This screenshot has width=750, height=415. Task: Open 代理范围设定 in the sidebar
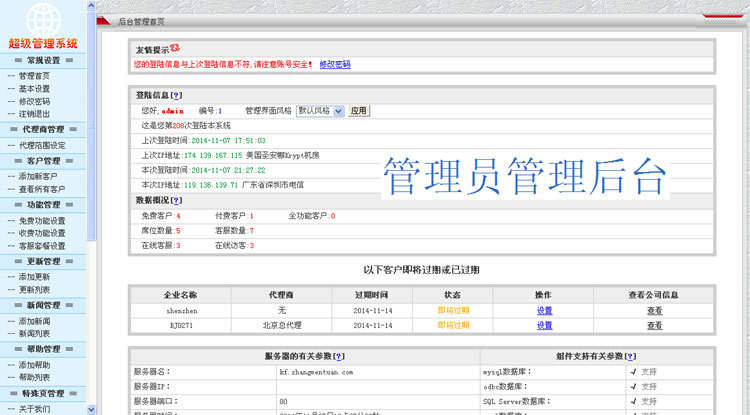42,145
